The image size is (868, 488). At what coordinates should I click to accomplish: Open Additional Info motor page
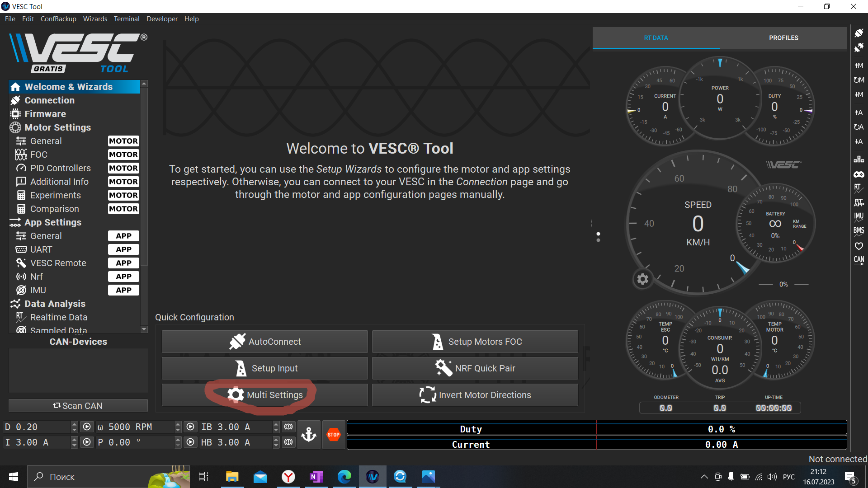pyautogui.click(x=75, y=182)
